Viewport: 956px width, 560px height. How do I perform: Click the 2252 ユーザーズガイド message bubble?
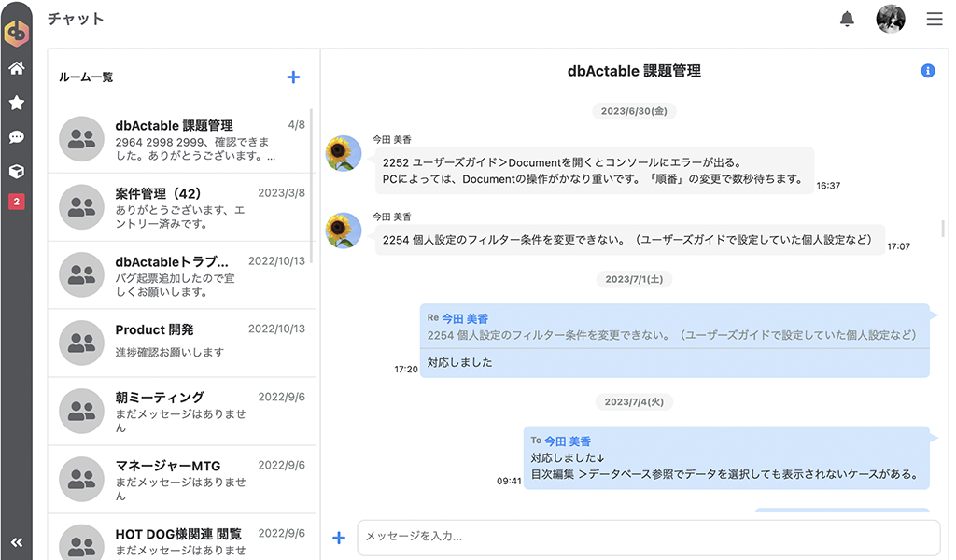click(x=595, y=171)
